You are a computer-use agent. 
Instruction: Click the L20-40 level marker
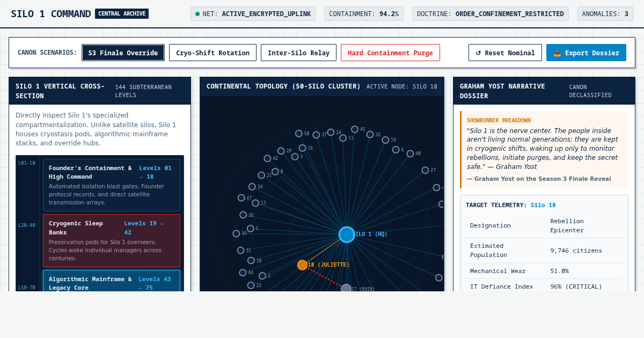click(27, 225)
